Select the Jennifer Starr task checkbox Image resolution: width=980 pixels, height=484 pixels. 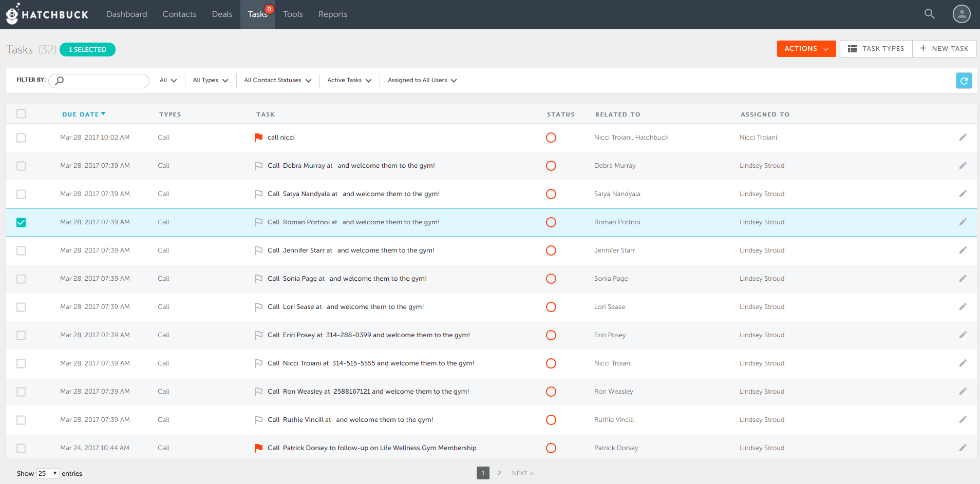[x=21, y=250]
